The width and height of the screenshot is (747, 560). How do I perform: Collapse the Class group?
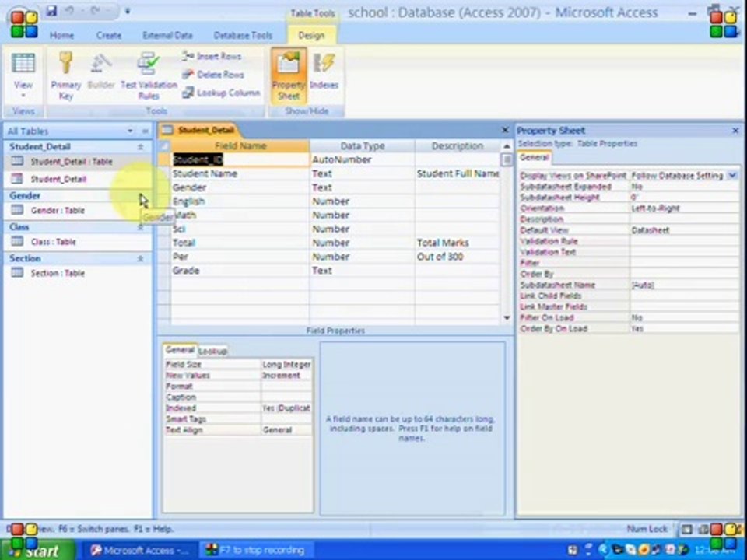coord(140,227)
